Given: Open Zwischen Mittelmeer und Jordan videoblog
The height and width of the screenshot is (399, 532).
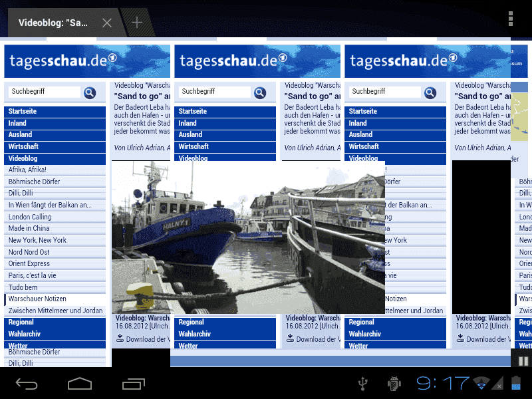Looking at the screenshot, I should pos(55,311).
